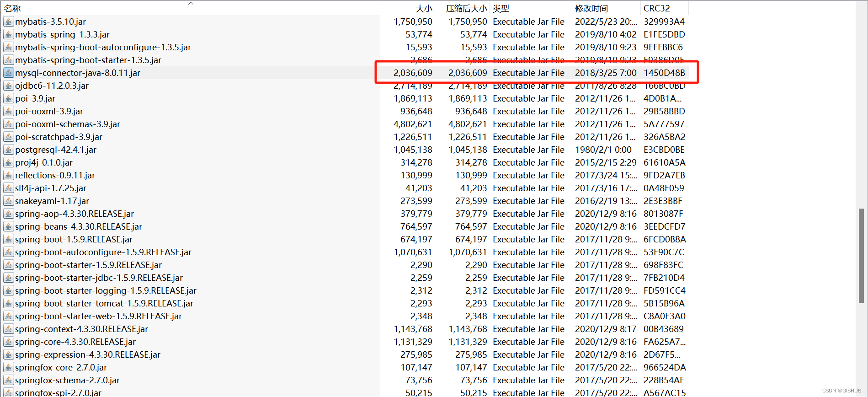This screenshot has width=868, height=397.
Task: Select the file name springfox-schema-2.7.0.jar
Action: click(67, 380)
